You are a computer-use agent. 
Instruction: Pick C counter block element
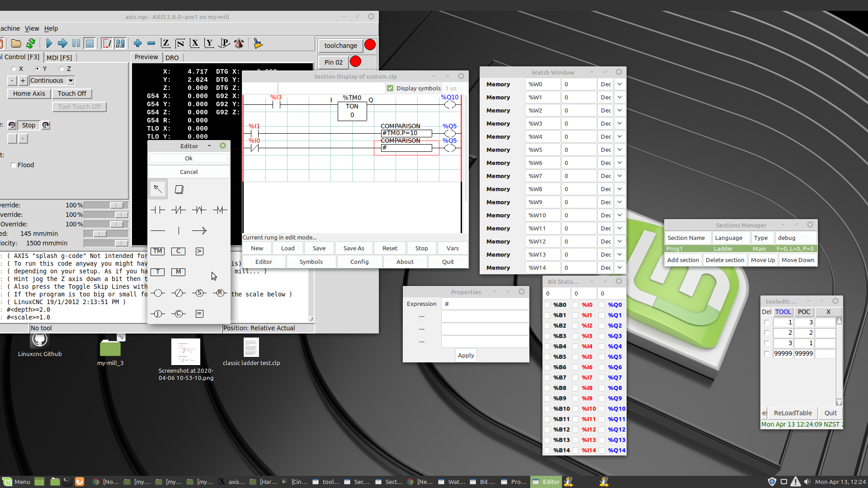179,251
